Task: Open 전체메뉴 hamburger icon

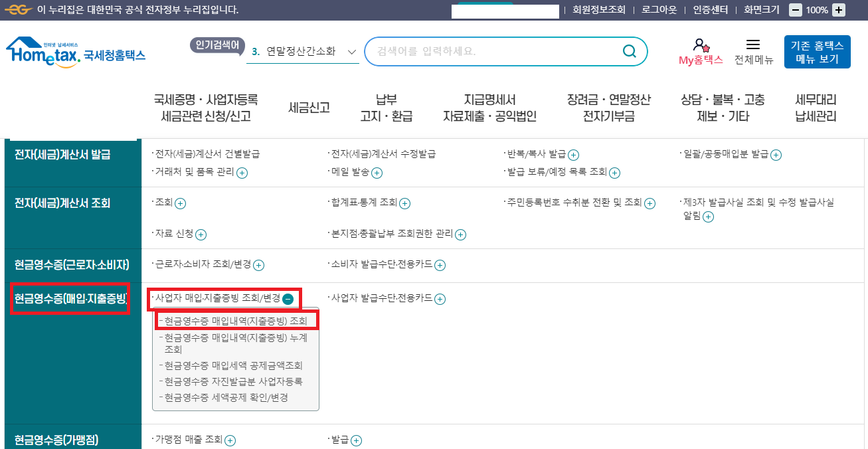Action: 754,45
